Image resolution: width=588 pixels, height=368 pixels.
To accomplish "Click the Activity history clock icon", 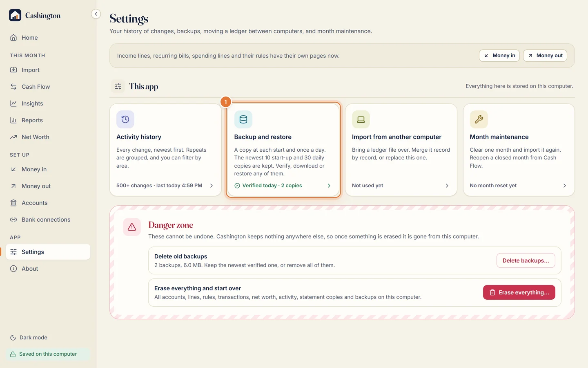I will (125, 119).
